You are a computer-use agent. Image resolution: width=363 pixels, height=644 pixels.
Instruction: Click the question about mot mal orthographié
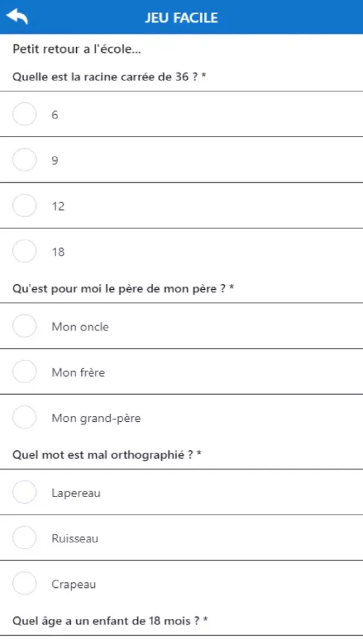point(107,455)
